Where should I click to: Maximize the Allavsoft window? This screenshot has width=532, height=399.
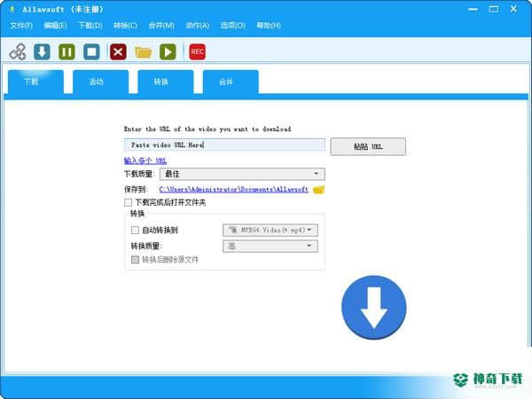tap(494, 10)
